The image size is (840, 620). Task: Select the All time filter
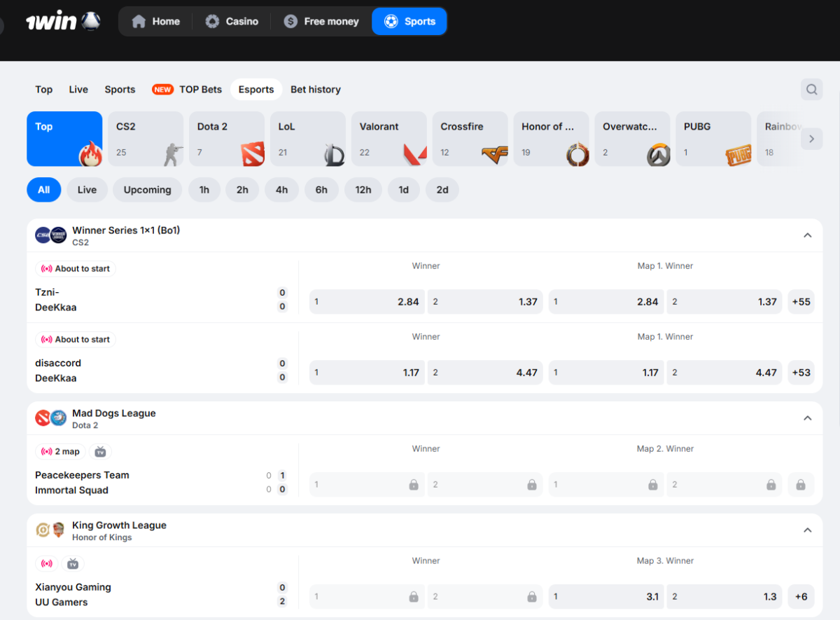click(x=44, y=190)
